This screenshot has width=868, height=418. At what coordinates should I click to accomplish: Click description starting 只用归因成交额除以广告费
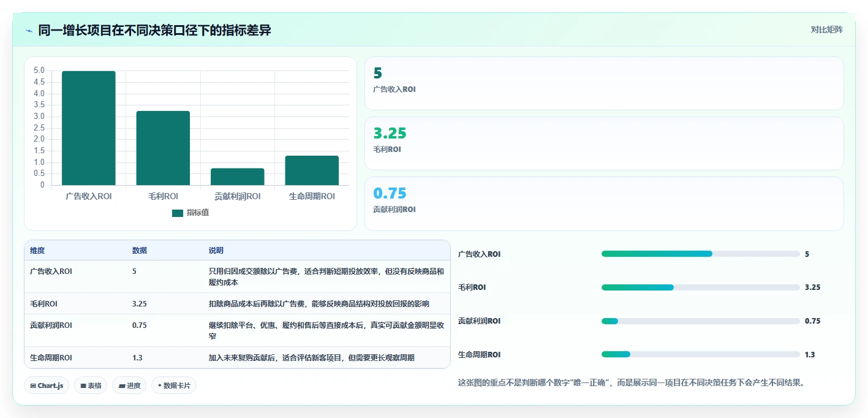click(326, 276)
